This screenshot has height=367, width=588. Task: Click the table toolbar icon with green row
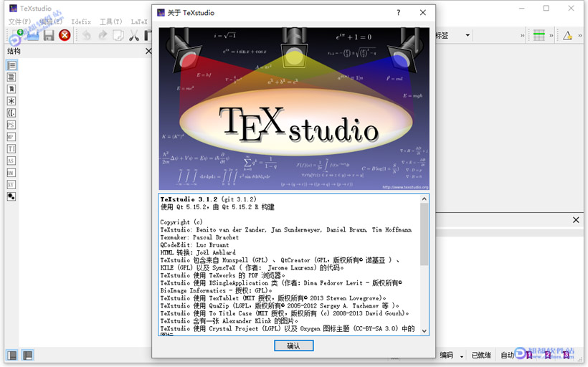[539, 36]
